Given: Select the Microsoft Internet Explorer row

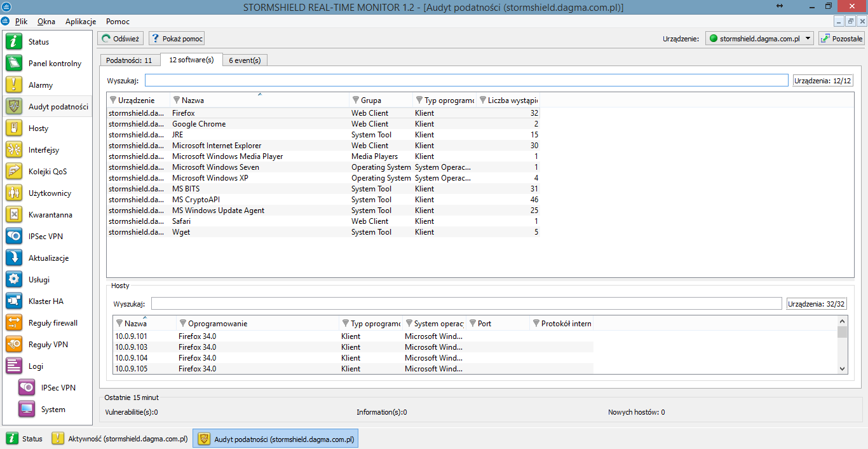Looking at the screenshot, I should (323, 146).
